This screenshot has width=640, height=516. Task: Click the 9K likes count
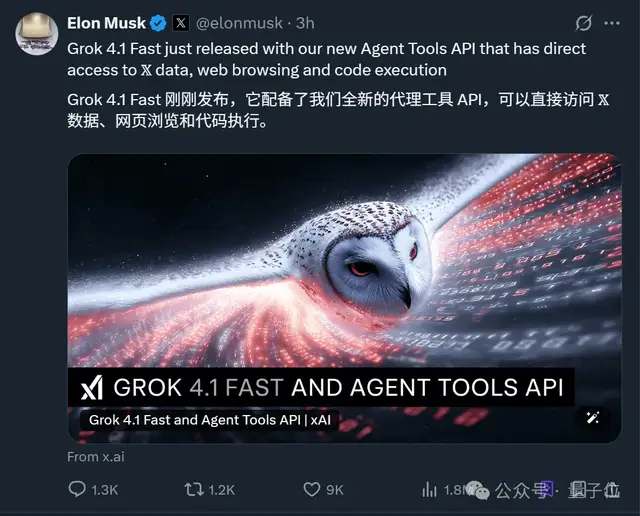pyautogui.click(x=335, y=489)
